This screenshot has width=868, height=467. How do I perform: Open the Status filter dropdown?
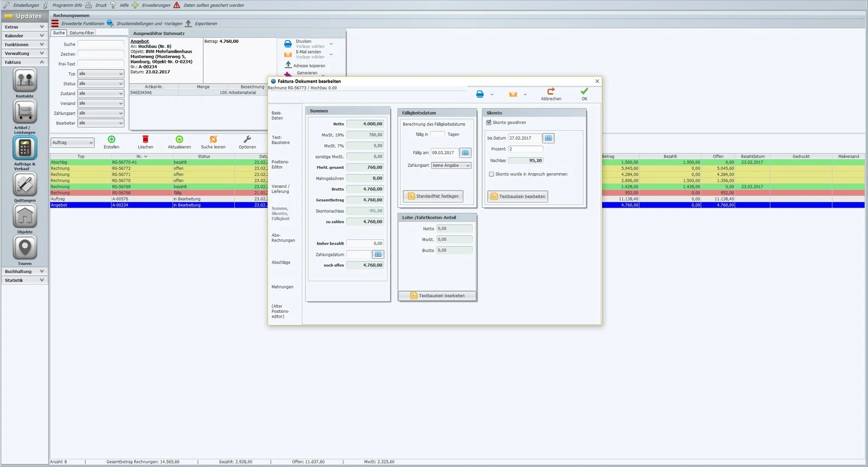(101, 84)
